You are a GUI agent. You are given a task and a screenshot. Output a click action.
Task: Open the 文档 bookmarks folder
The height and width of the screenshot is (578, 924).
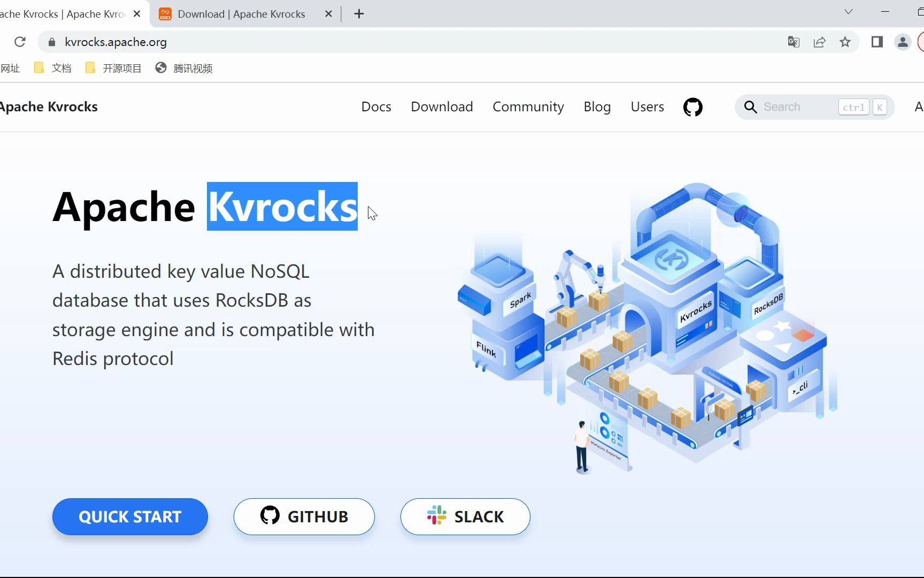[52, 68]
